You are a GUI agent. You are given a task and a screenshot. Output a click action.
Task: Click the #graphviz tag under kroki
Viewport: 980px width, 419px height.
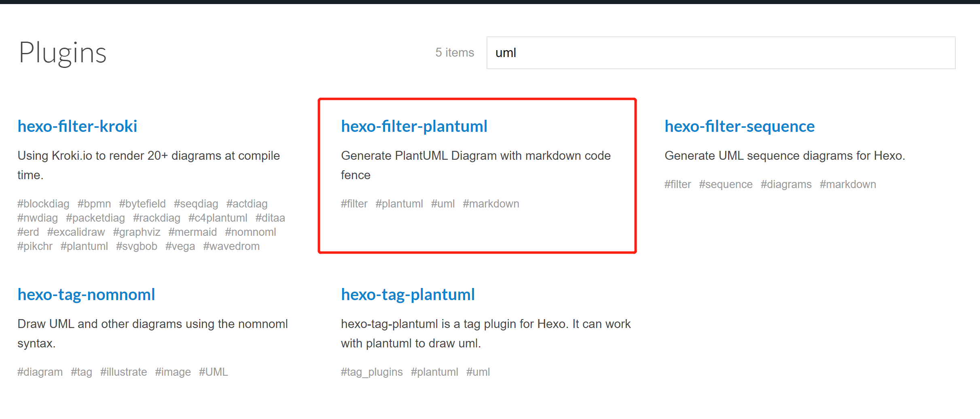click(x=137, y=232)
